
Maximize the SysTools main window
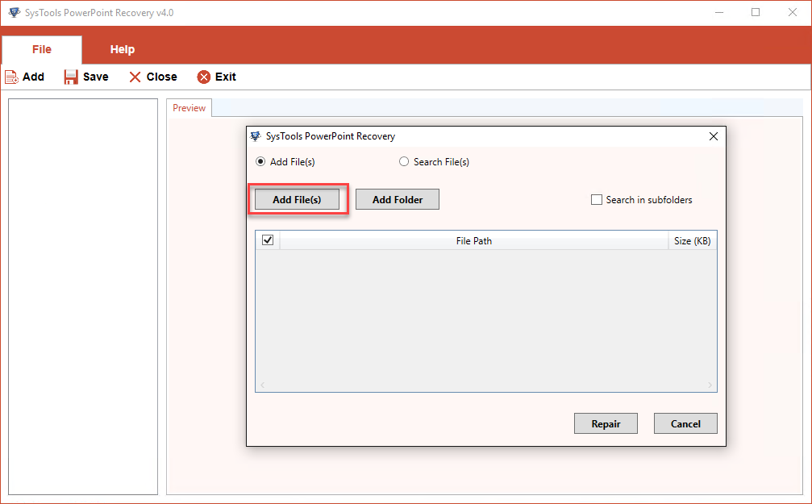point(756,12)
